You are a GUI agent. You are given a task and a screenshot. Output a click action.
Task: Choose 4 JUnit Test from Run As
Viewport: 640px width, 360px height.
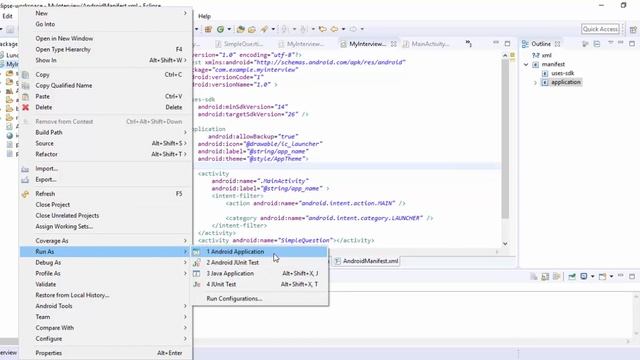pos(260,284)
